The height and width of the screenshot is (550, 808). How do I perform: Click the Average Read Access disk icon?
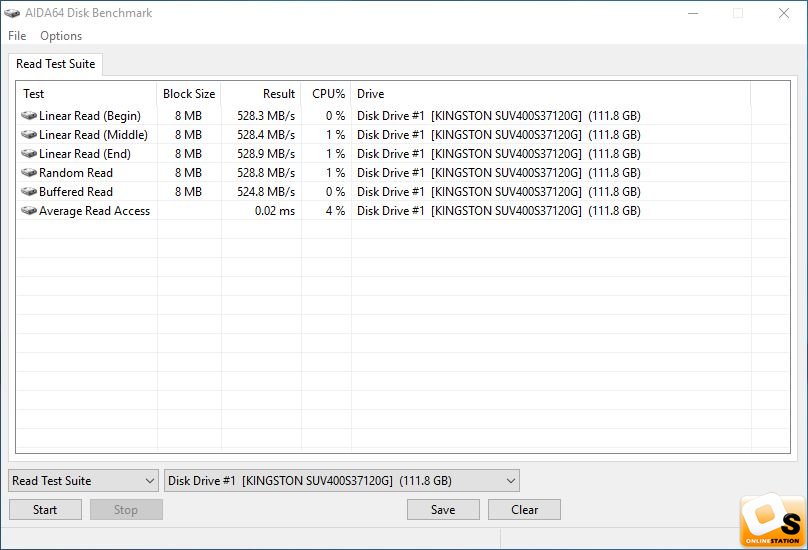pyautogui.click(x=29, y=211)
